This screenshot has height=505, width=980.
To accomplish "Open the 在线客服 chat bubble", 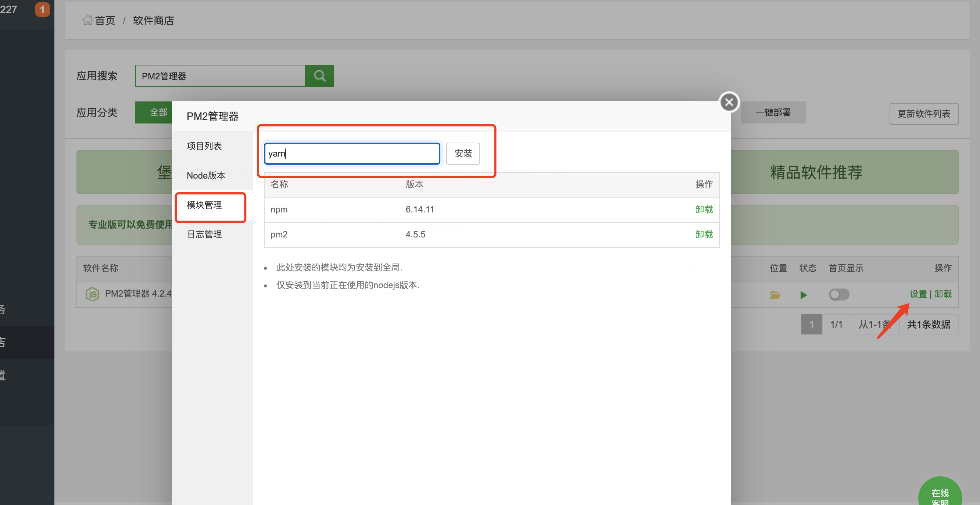I will (x=939, y=494).
